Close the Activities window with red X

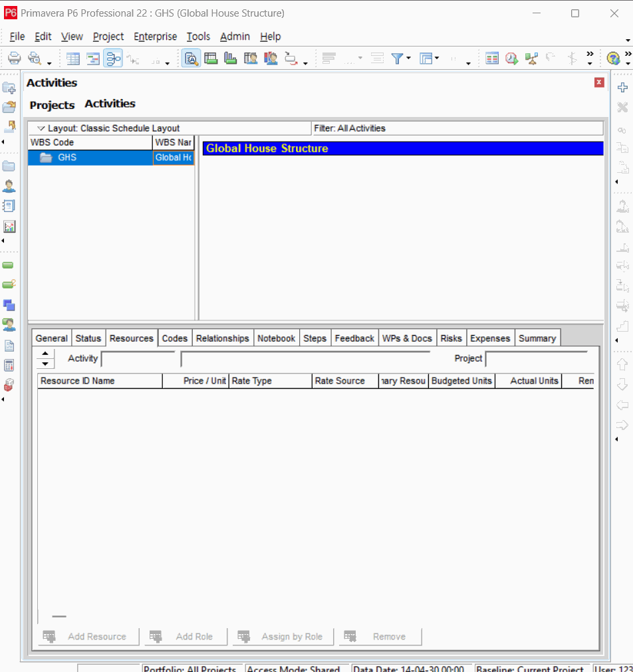pos(599,82)
